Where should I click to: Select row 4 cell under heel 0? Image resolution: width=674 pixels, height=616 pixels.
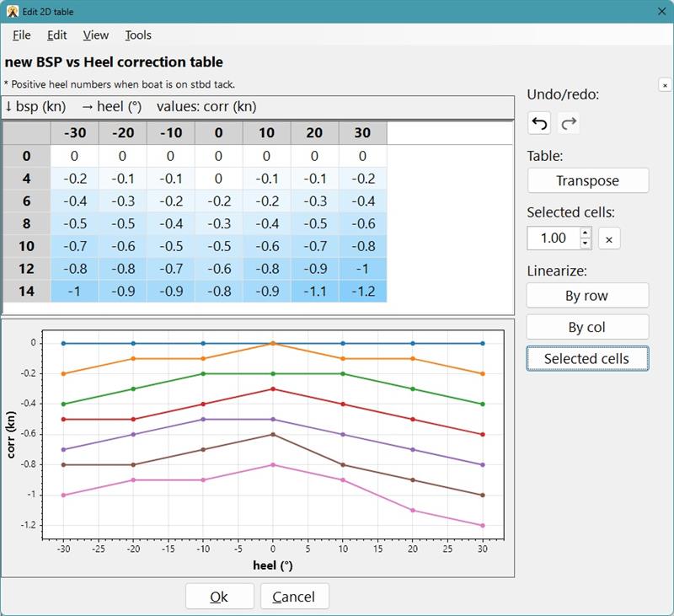tap(219, 179)
